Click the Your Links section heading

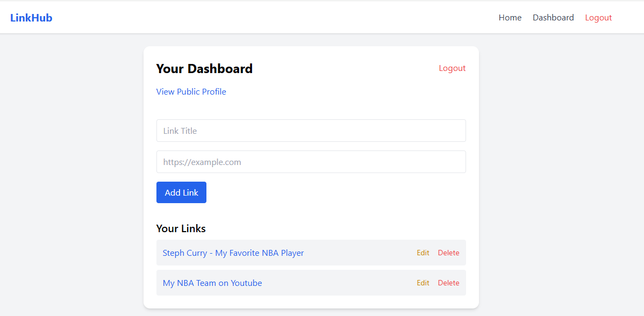click(x=181, y=228)
